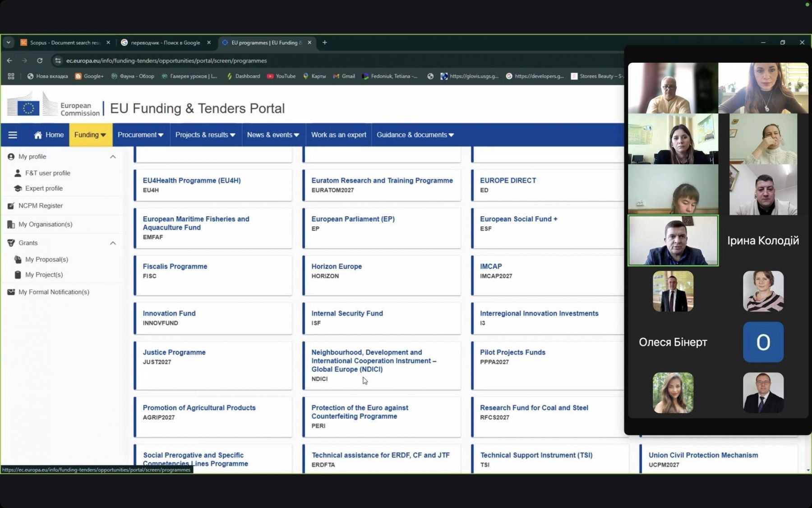Open the EUROPE DIRECT card
812x508 pixels.
click(x=548, y=185)
